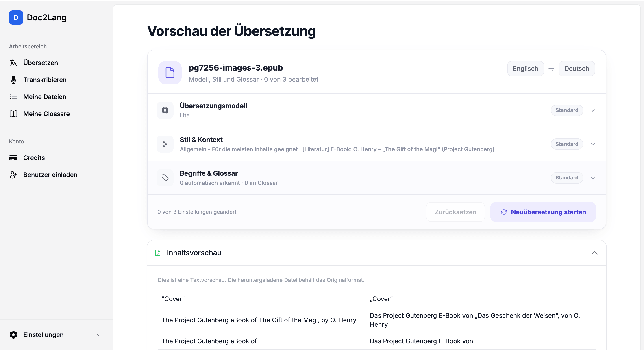Click the Englisch source language chip
Image resolution: width=644 pixels, height=350 pixels.
[525, 68]
